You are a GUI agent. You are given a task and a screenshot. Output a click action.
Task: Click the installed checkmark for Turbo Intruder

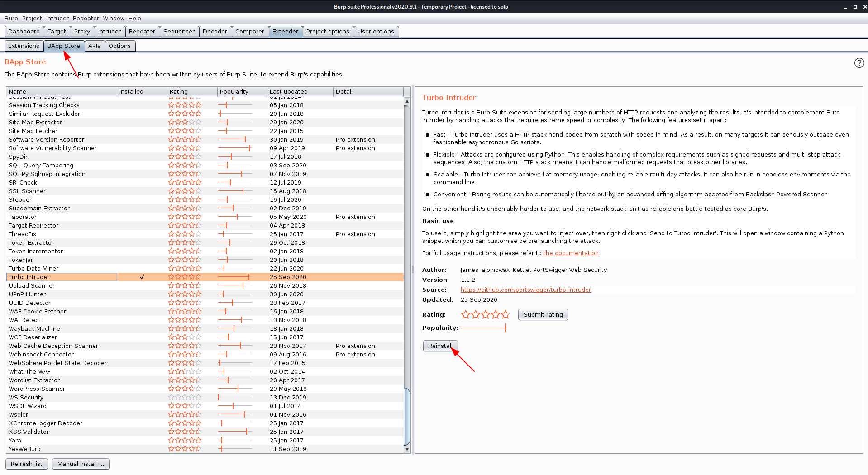point(142,277)
